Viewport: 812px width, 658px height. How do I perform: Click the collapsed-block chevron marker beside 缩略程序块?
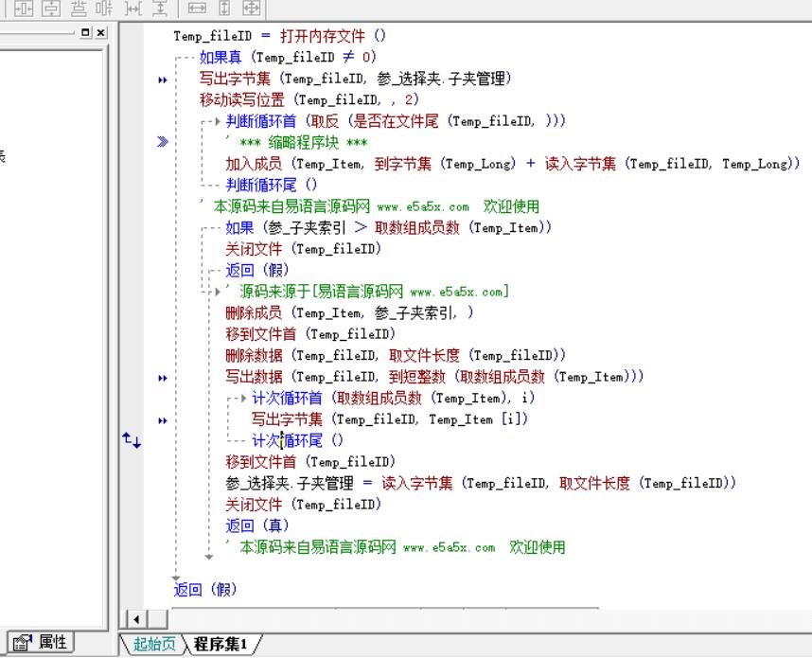click(x=163, y=141)
